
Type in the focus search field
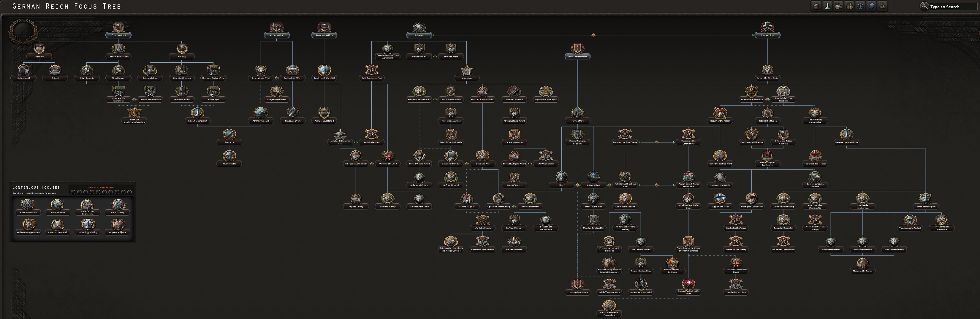click(x=953, y=7)
